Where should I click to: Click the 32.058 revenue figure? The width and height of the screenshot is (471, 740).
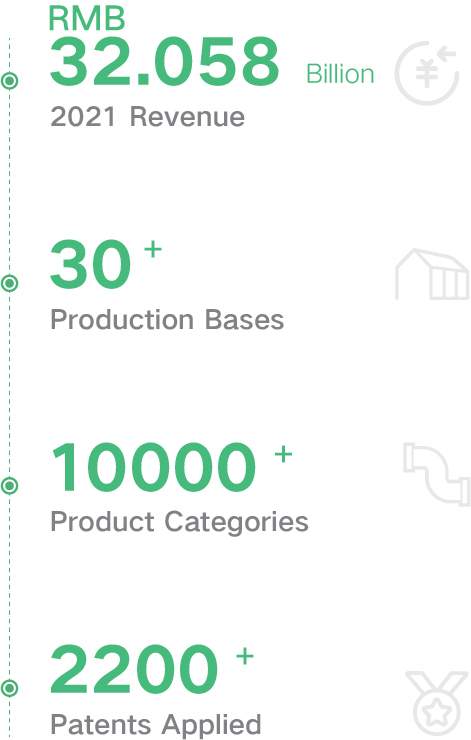click(x=165, y=62)
